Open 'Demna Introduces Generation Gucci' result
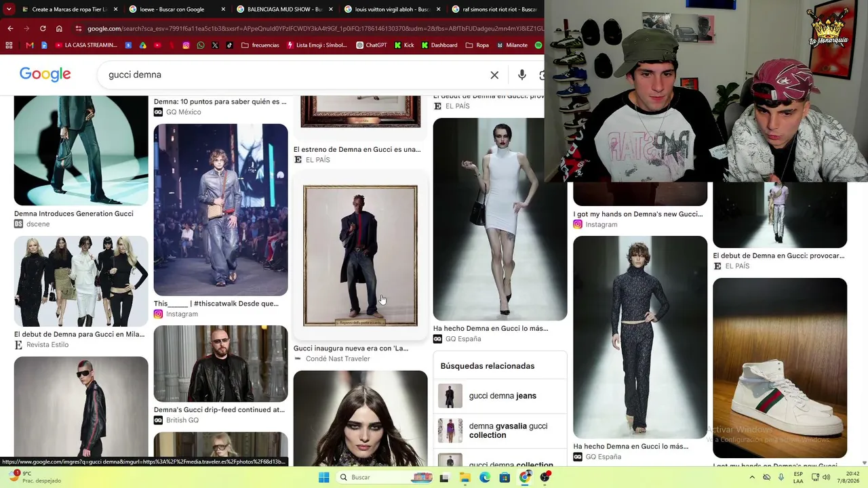Viewport: 868px width, 488px height. click(x=74, y=213)
